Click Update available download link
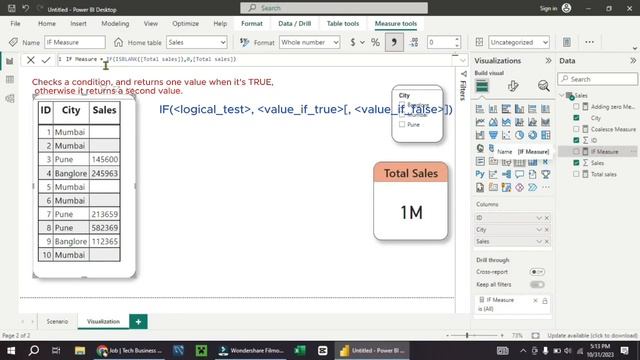 pyautogui.click(x=592, y=336)
